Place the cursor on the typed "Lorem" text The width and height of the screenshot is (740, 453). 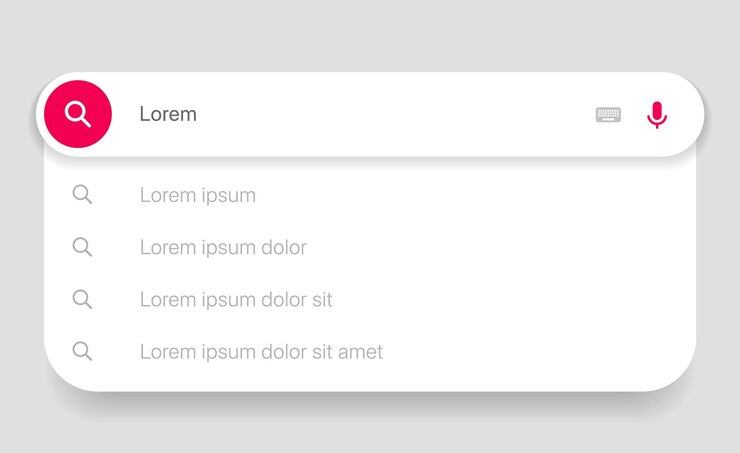pyautogui.click(x=168, y=114)
